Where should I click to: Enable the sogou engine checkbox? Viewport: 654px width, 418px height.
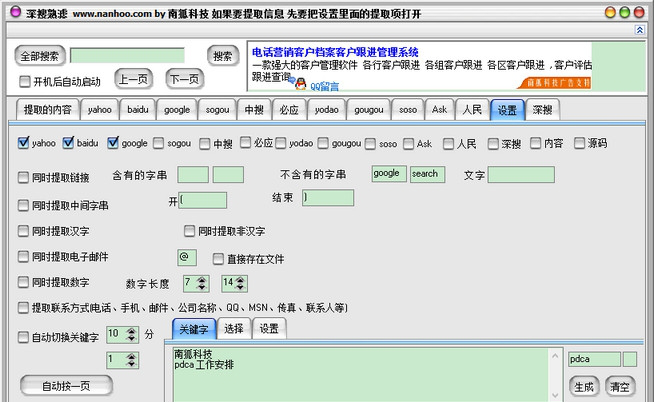(158, 144)
